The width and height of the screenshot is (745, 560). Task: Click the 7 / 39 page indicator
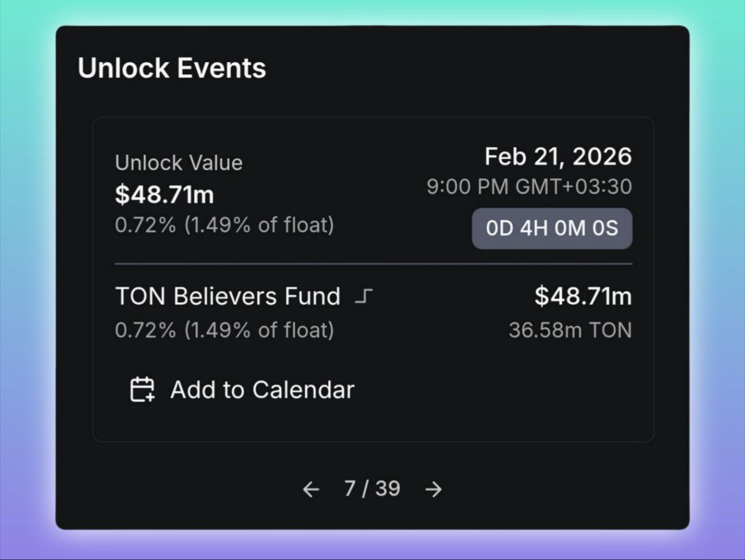(372, 488)
